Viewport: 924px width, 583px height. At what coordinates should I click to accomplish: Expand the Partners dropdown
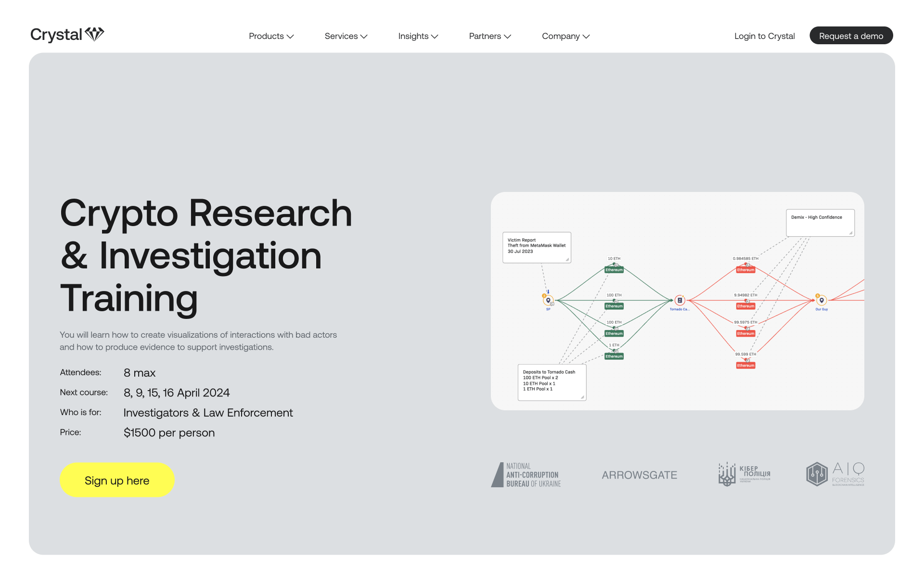489,36
